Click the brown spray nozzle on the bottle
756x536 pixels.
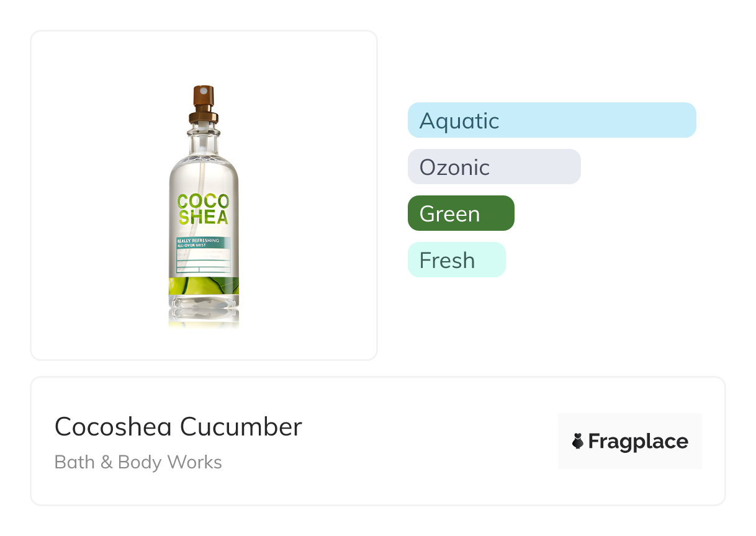click(204, 96)
